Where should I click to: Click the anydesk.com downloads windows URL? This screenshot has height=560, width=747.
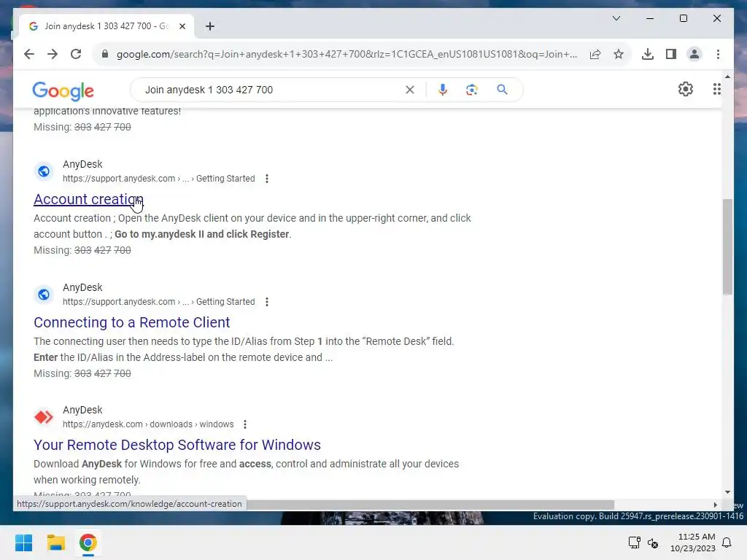tap(148, 424)
